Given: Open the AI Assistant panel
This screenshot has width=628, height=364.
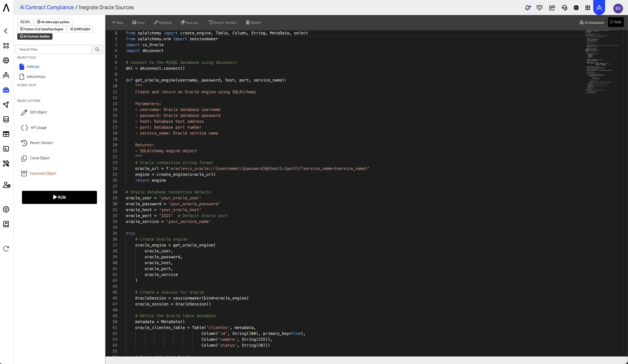Looking at the screenshot, I should [x=592, y=22].
